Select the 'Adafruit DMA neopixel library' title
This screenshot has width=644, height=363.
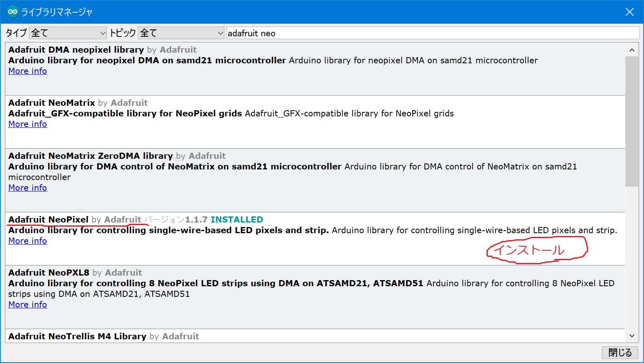click(76, 50)
